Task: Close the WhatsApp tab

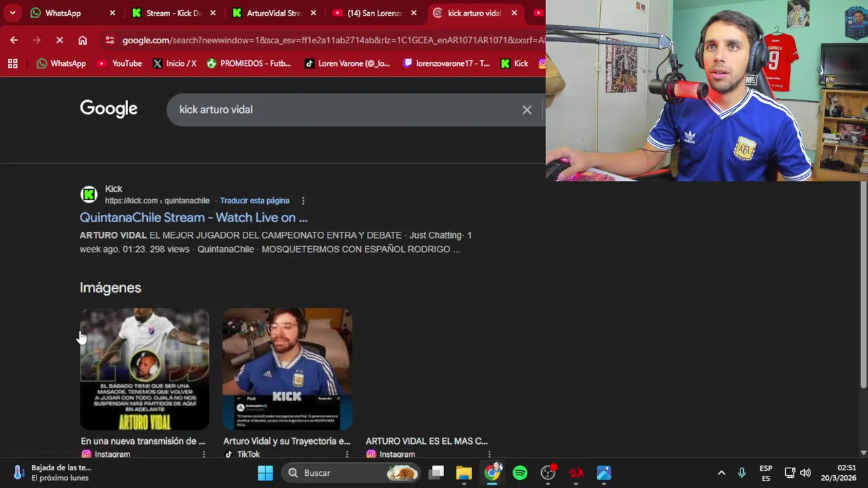Action: [113, 13]
